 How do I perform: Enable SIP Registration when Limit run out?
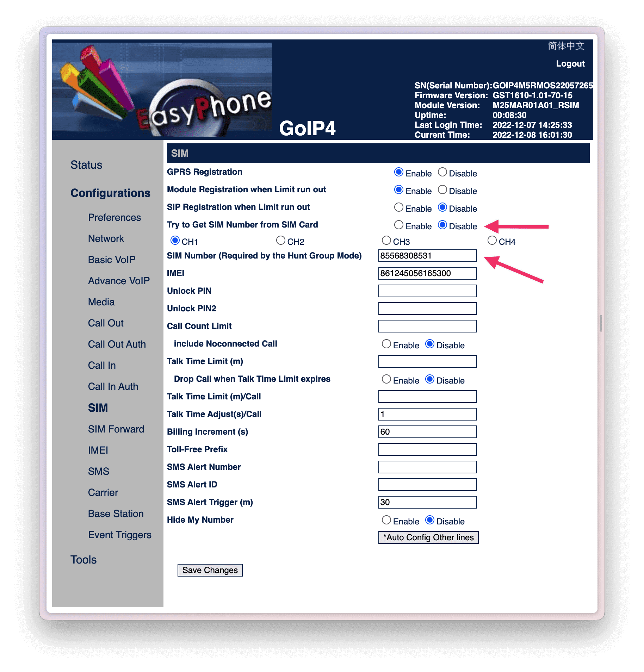398,207
